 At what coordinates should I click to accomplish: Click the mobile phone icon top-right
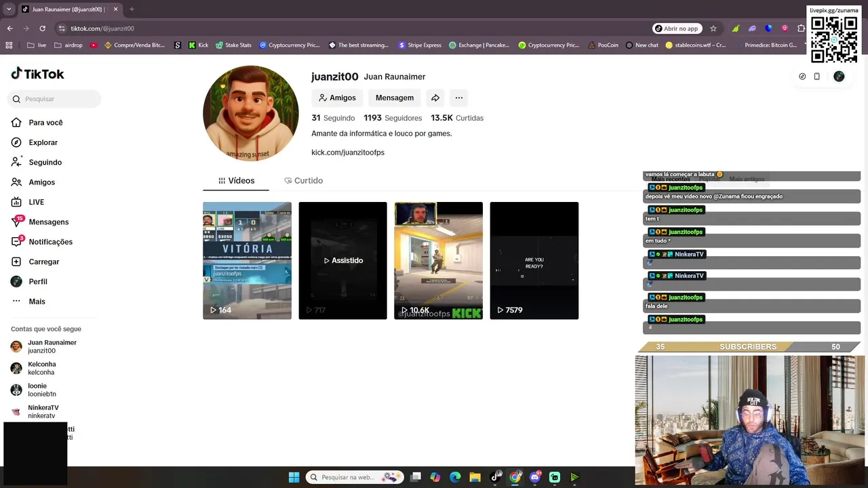(816, 77)
